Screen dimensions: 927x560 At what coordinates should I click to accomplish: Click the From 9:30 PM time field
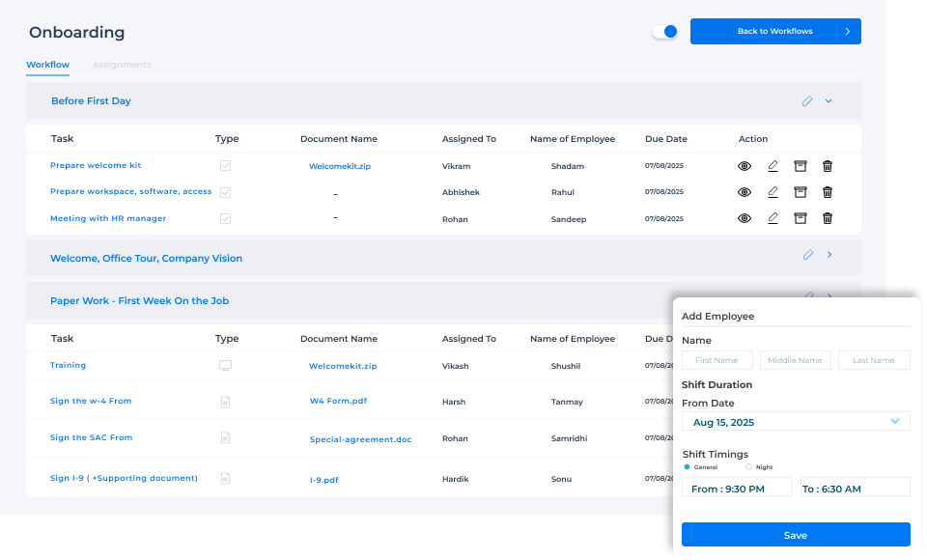737,489
